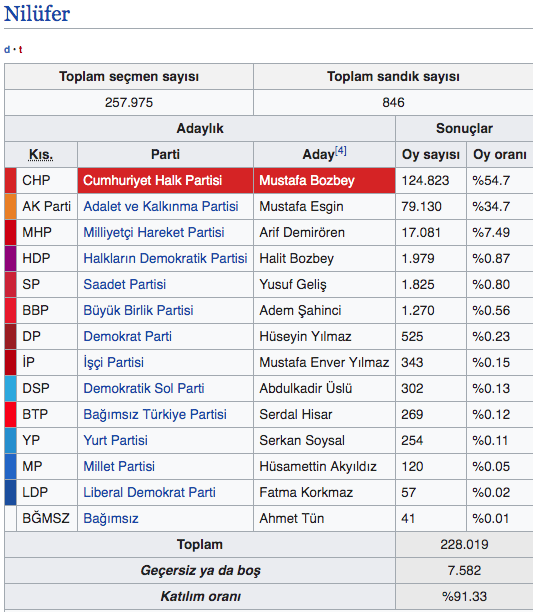The height and width of the screenshot is (612, 533).
Task: Select candidate name Hüsamettin Akyıldız
Action: (x=318, y=466)
